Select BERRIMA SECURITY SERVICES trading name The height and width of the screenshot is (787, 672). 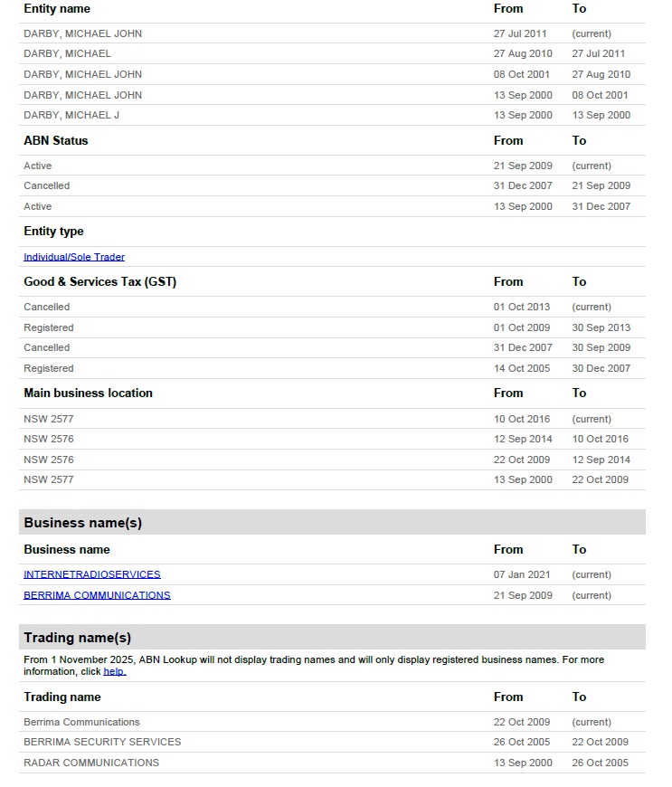102,742
